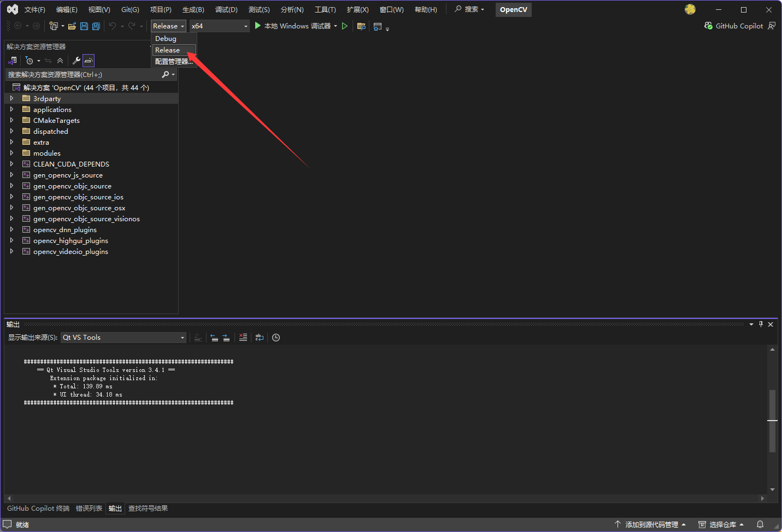This screenshot has height=532, width=782.
Task: Click the window layout icon in toolbar
Action: pyautogui.click(x=378, y=26)
